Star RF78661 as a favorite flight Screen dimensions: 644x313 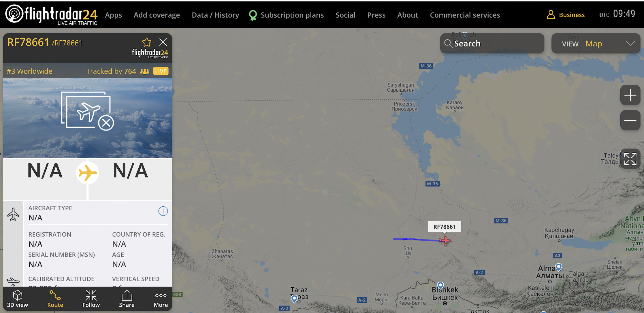tap(147, 42)
